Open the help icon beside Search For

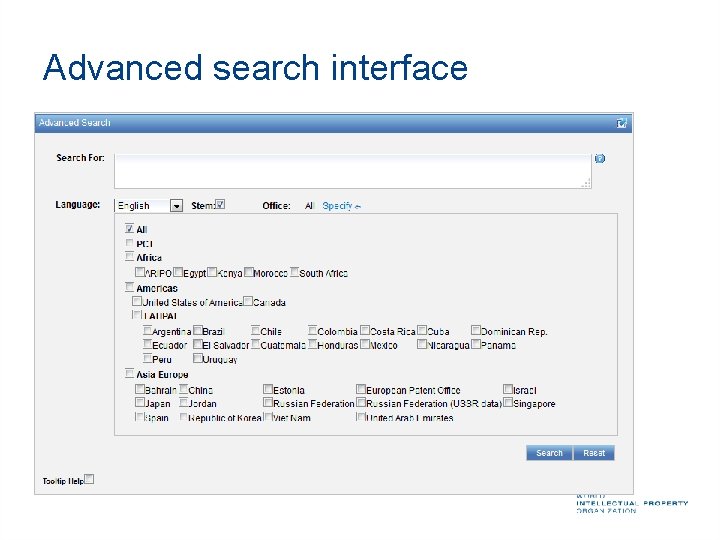[x=600, y=158]
